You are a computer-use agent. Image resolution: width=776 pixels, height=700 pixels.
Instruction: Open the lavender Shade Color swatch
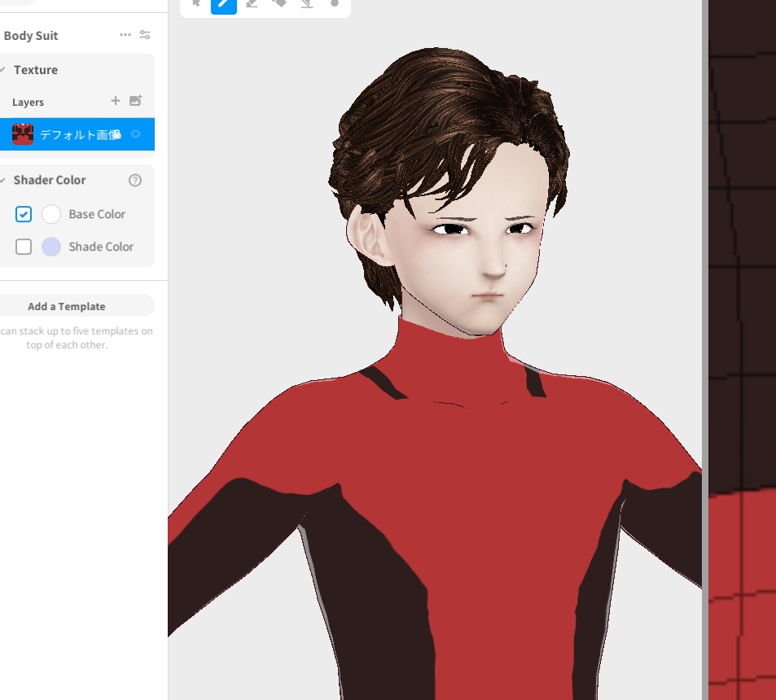point(51,247)
